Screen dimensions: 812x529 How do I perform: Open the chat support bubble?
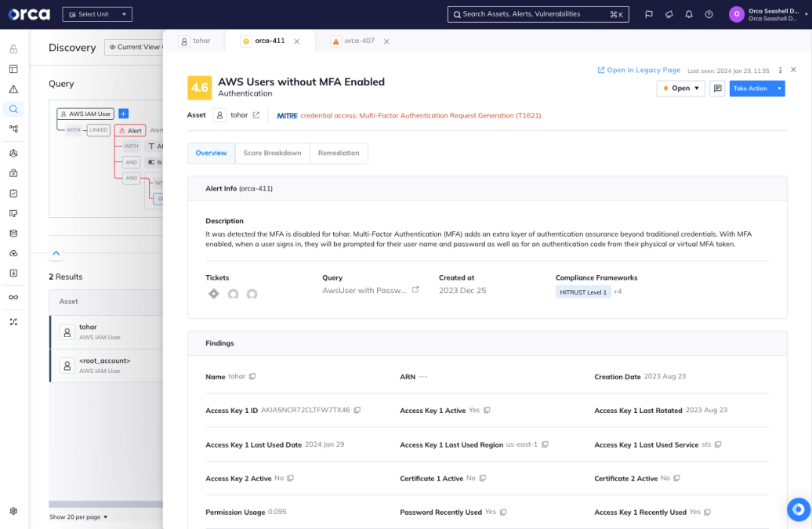(799, 509)
